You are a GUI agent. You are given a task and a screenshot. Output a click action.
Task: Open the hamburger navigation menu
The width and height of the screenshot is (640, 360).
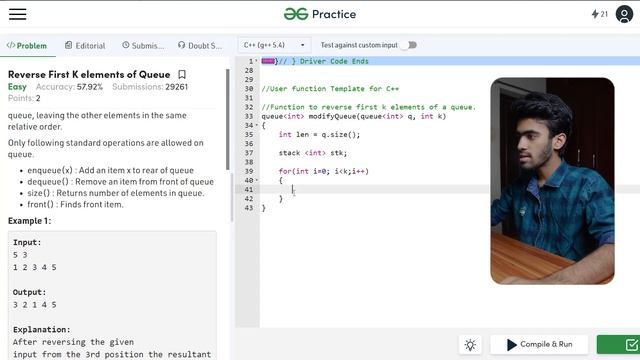(18, 14)
